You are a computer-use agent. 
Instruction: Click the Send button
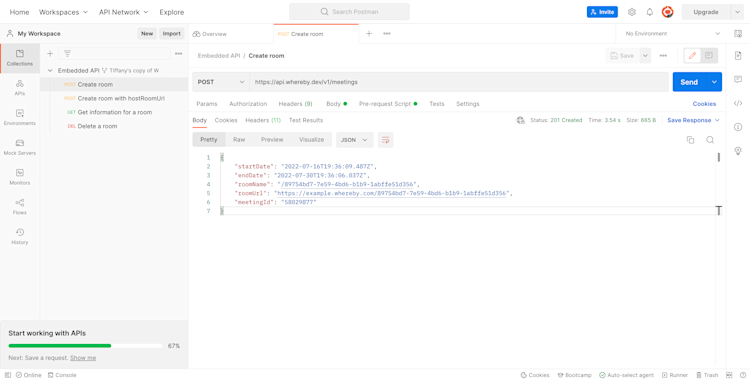click(x=689, y=82)
